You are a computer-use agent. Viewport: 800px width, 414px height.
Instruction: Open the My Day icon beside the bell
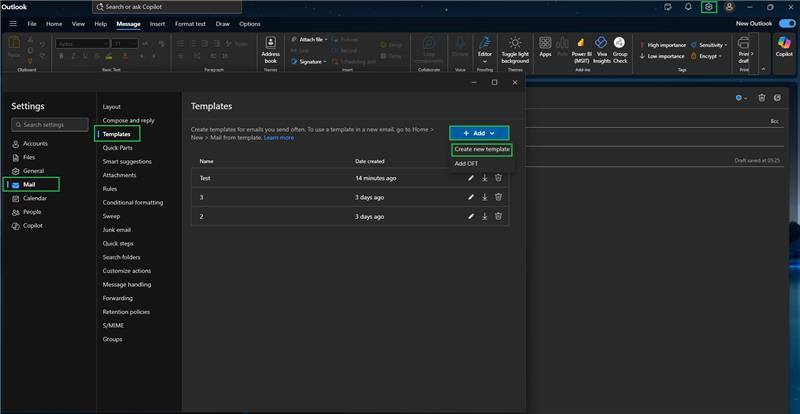(x=668, y=7)
